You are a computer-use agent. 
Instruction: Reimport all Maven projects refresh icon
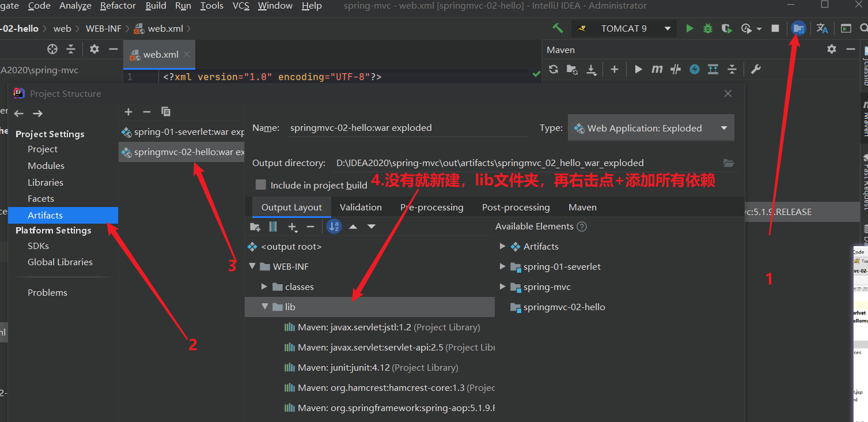click(554, 69)
